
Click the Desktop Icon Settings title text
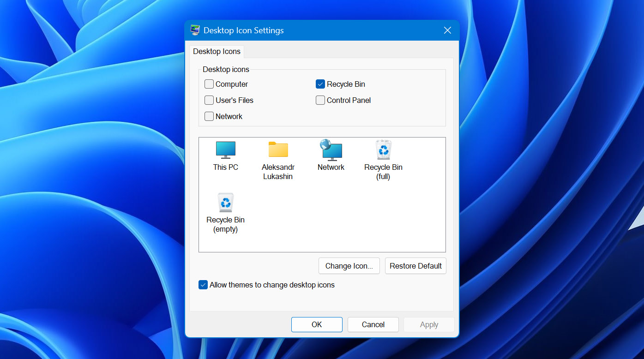[243, 30]
